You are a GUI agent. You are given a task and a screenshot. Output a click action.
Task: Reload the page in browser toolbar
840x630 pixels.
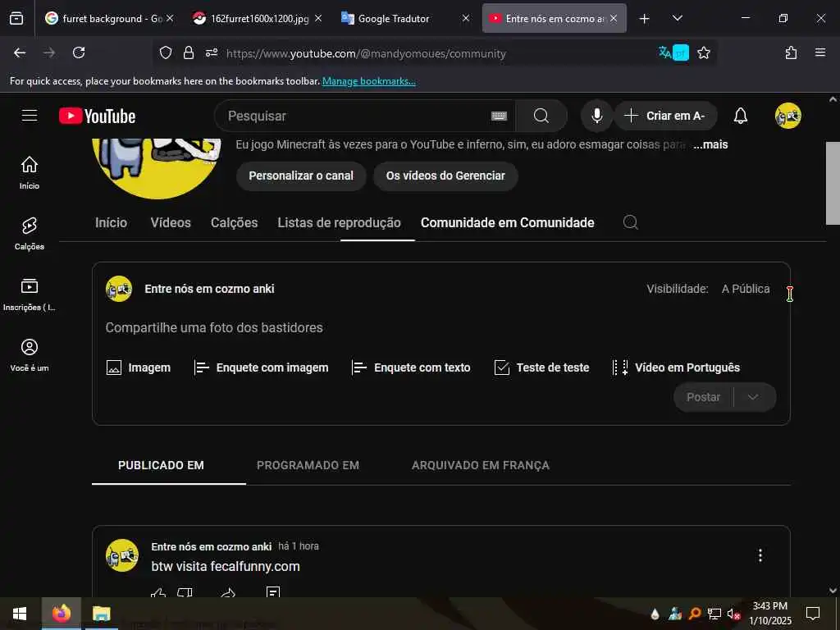pos(79,52)
